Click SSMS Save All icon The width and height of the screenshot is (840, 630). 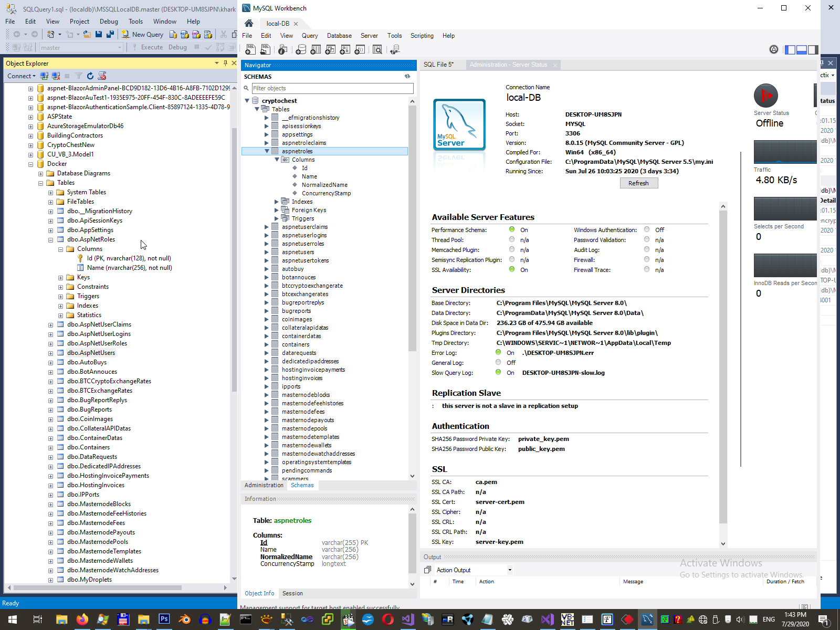pos(110,34)
